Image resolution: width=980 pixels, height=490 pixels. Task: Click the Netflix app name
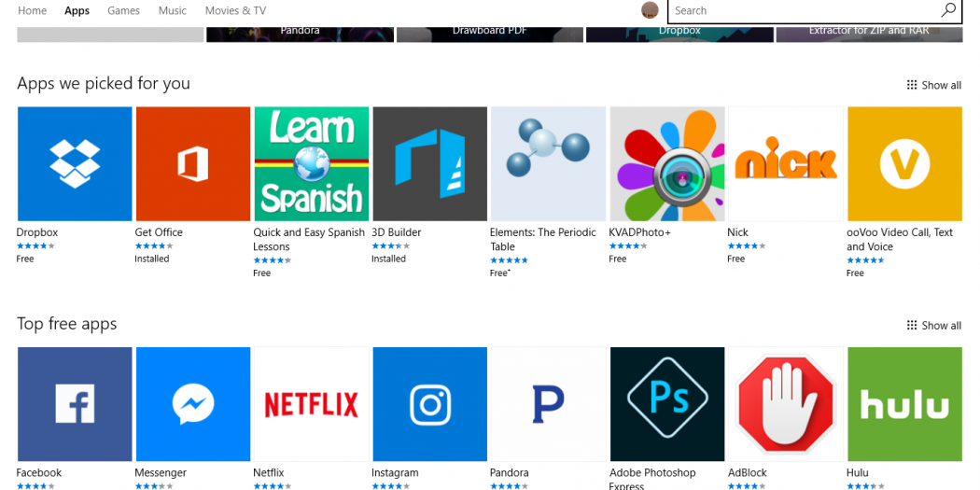tap(269, 472)
